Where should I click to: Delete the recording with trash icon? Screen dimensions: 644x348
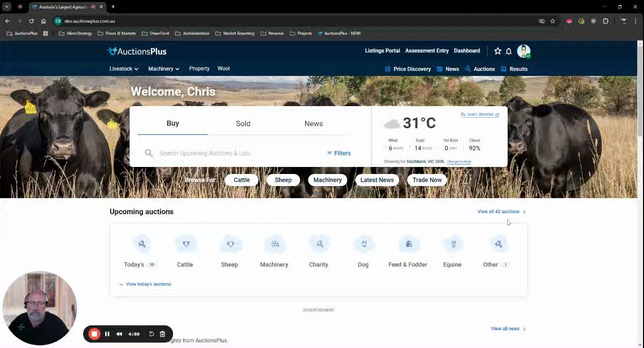163,334
